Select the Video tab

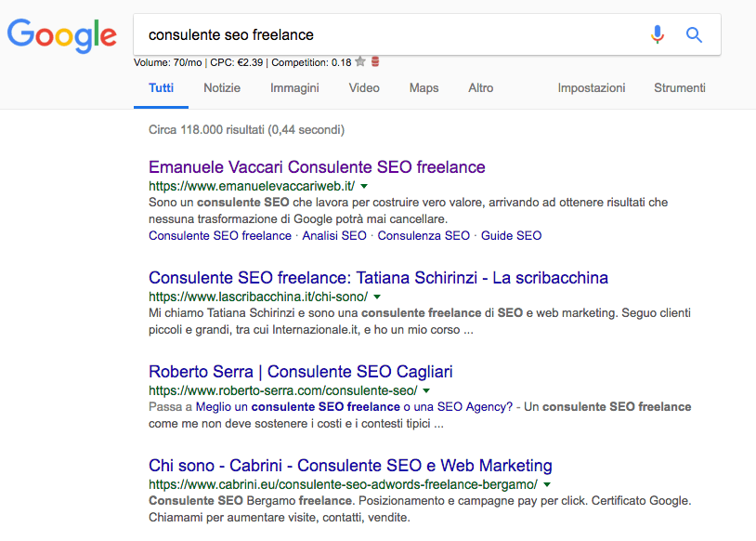(364, 88)
